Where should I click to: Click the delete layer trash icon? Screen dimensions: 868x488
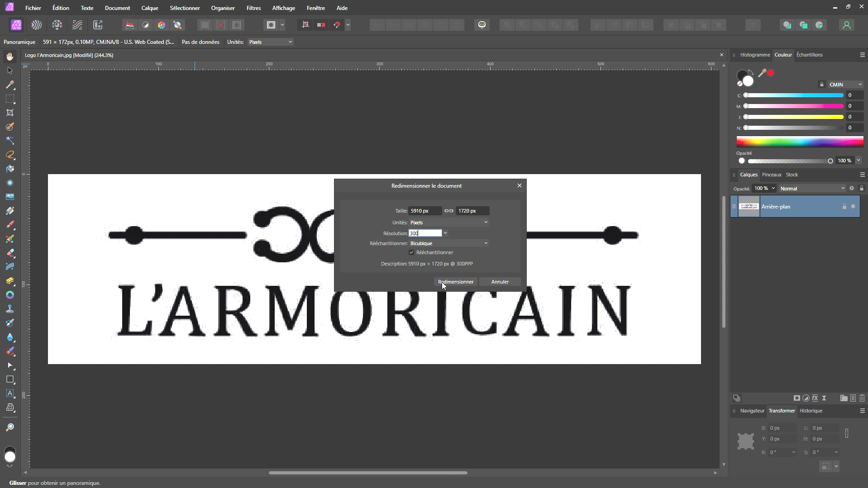pos(862,398)
